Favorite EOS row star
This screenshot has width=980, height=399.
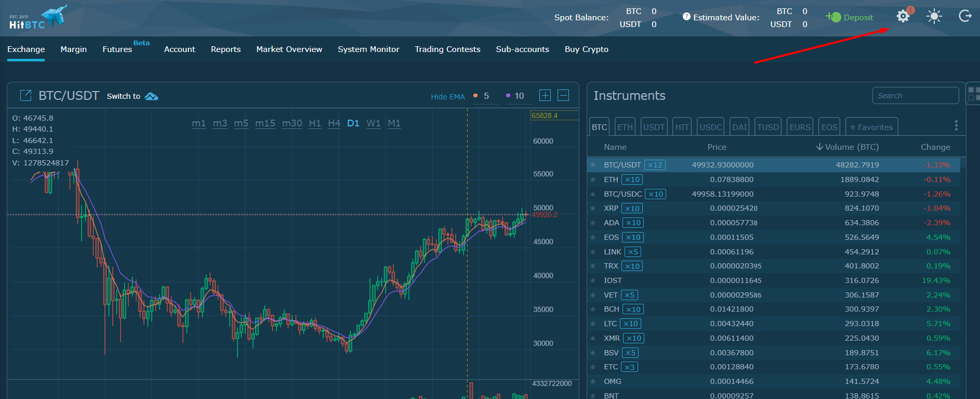click(593, 237)
